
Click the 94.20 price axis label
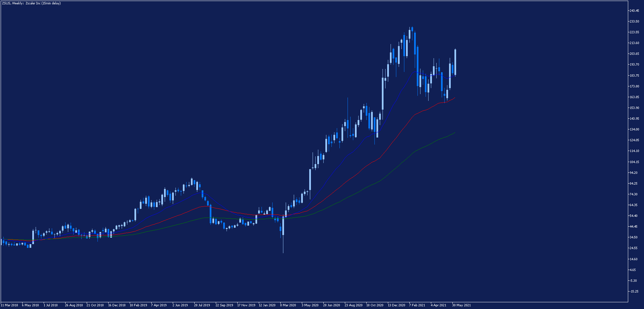pos(634,173)
